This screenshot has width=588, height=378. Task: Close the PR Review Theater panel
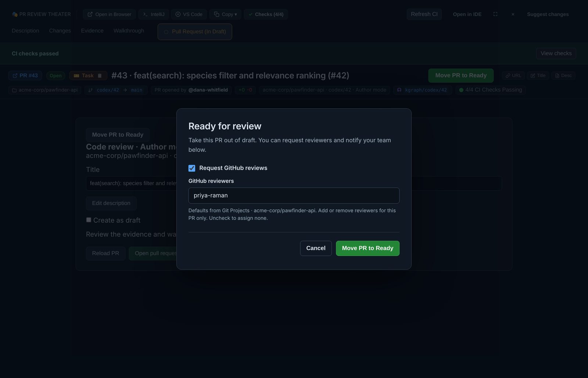coord(513,14)
